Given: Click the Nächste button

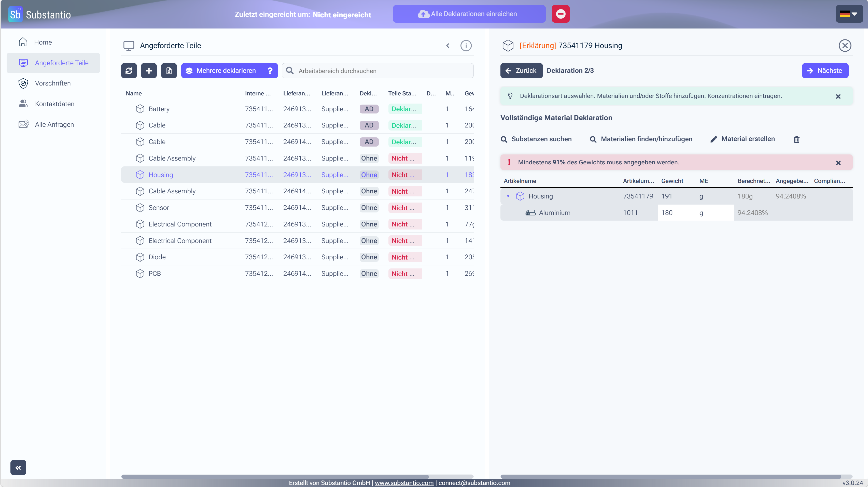Looking at the screenshot, I should click(x=825, y=71).
